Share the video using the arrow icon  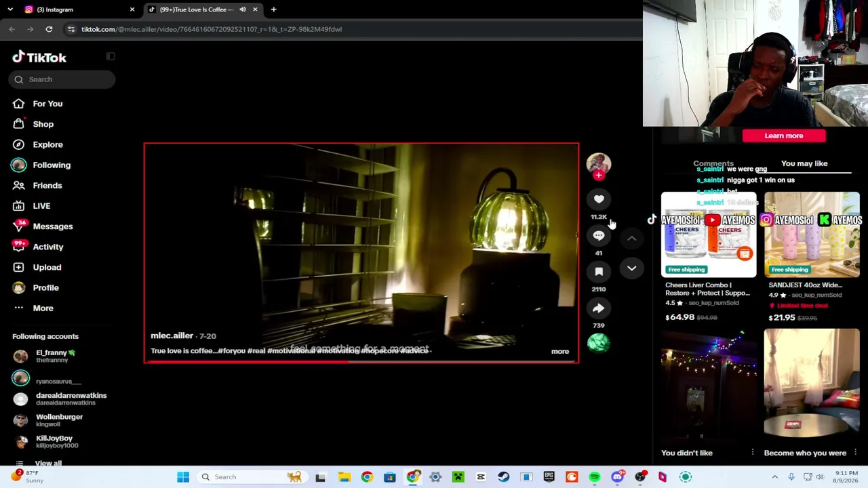(599, 308)
